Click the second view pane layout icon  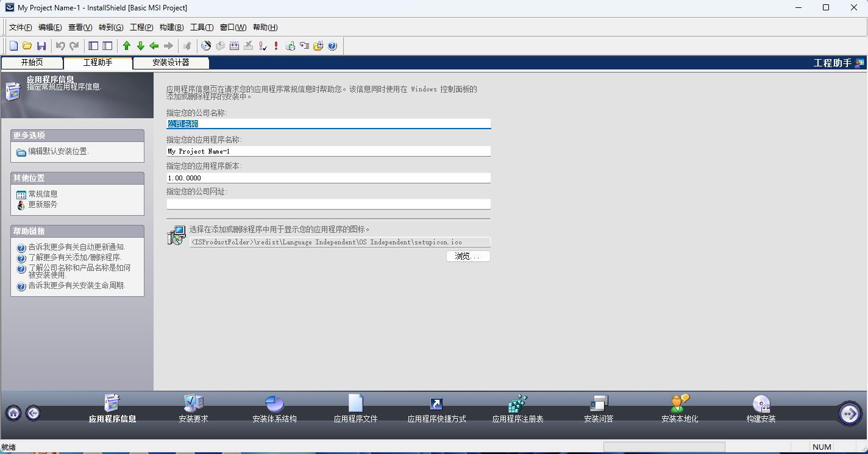coord(107,46)
